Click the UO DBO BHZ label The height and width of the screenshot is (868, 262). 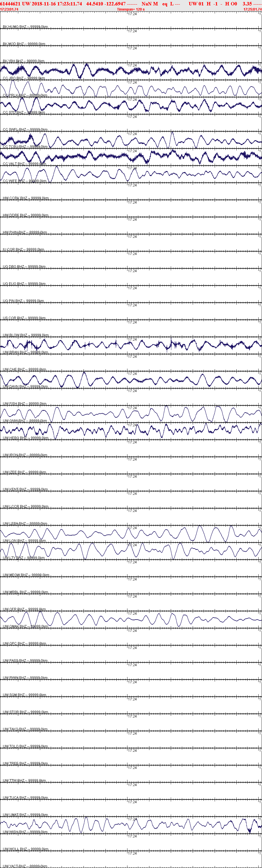(x=24, y=267)
